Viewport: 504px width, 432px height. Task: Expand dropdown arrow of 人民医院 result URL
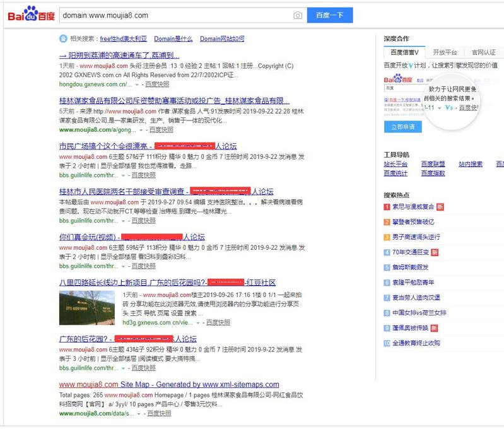point(123,221)
